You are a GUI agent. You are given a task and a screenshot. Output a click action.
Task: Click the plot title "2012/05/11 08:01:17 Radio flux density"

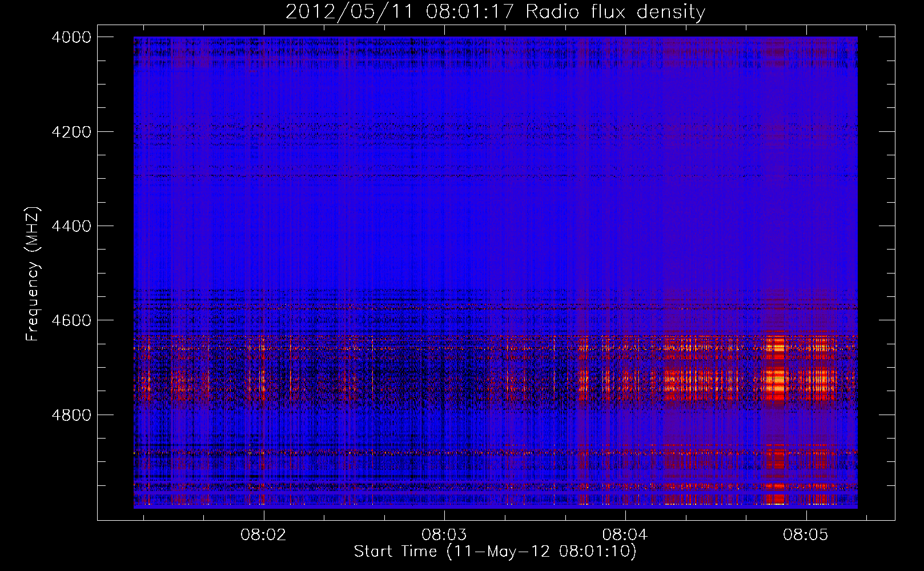point(495,11)
